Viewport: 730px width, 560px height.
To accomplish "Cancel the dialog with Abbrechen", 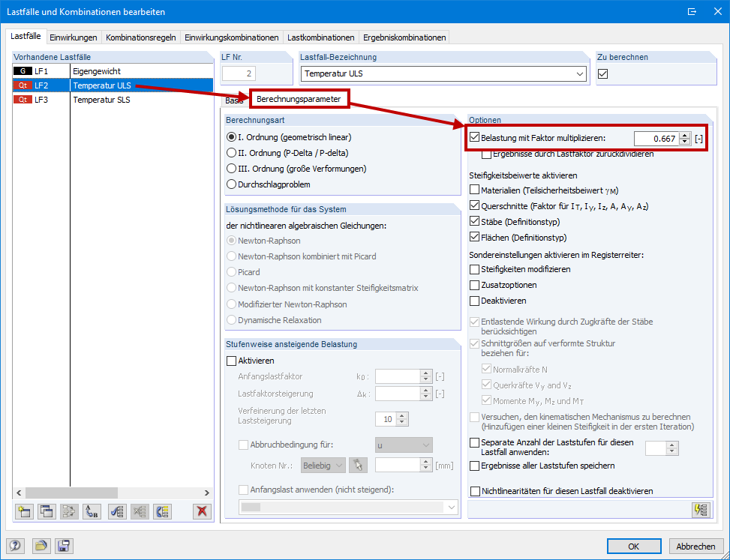I will (695, 546).
